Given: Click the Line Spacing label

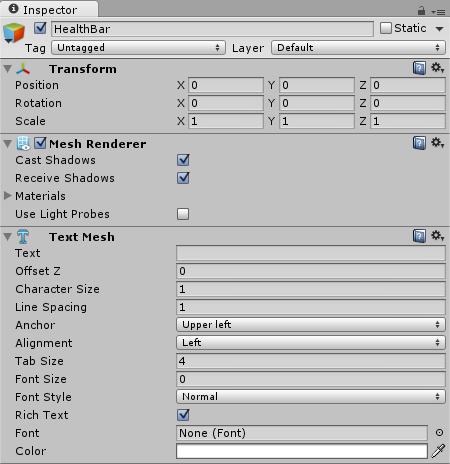Looking at the screenshot, I should coord(51,307).
